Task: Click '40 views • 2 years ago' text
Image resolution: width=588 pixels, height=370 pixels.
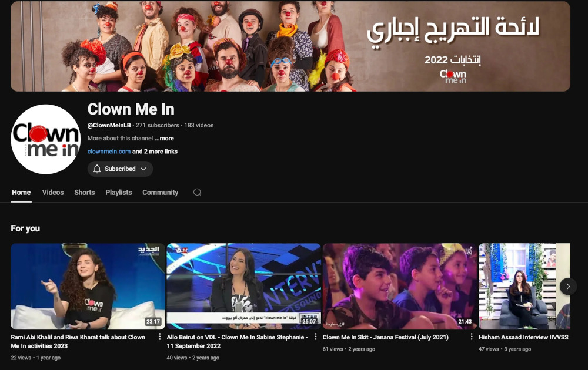Action: click(x=193, y=358)
